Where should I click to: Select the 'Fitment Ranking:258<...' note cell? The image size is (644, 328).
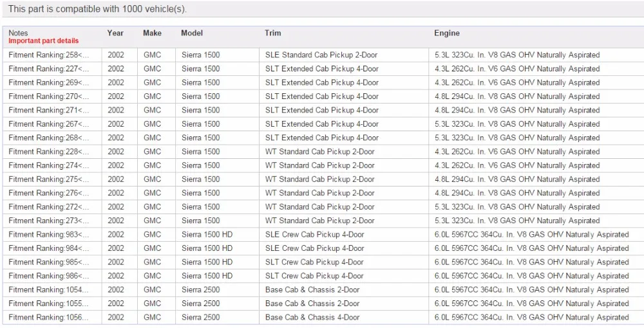tap(52, 55)
